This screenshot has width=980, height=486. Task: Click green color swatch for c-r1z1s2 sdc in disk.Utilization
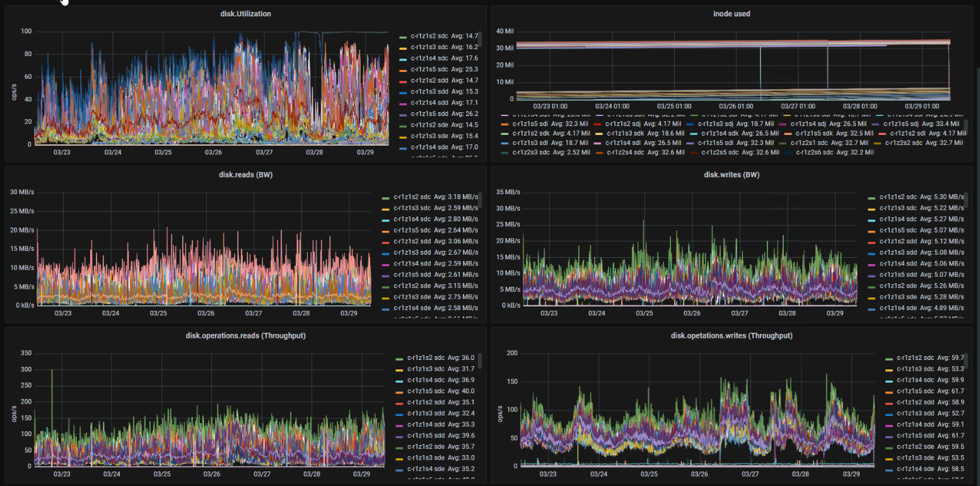tap(404, 37)
